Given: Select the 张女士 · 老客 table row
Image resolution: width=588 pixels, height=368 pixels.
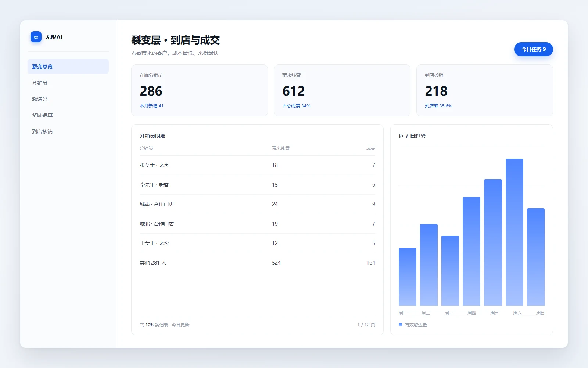Looking at the screenshot, I should tap(257, 165).
